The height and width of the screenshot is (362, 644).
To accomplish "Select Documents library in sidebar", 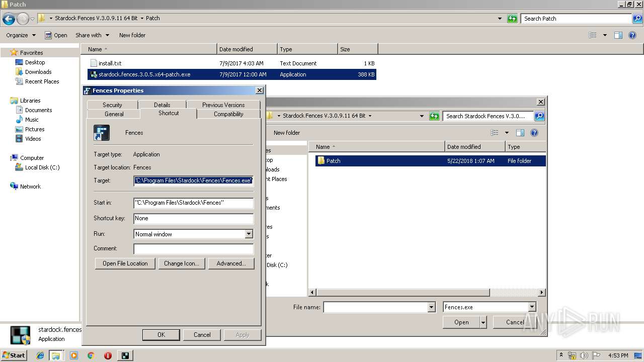I will [38, 110].
